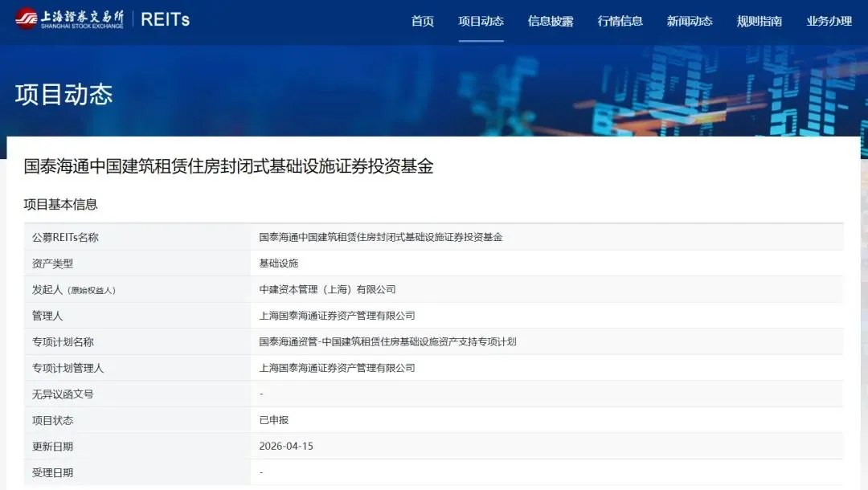Viewport: 868px width, 490px height.
Task: Click the 专项计划管理人 label
Action: pos(68,368)
